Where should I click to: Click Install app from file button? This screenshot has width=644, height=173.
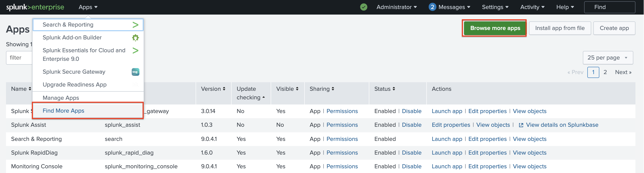560,28
